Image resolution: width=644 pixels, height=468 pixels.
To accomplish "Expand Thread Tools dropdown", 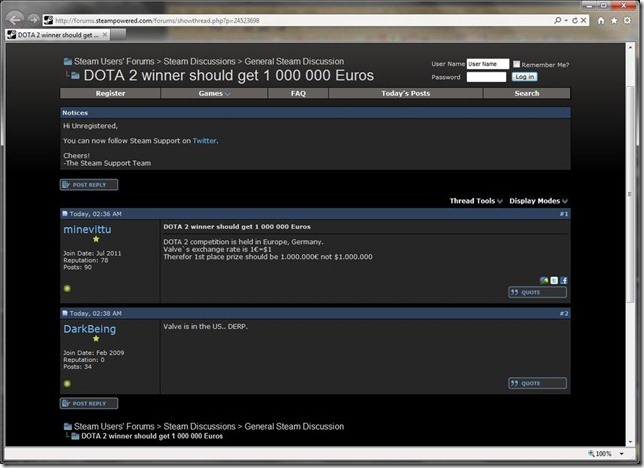I will 476,201.
